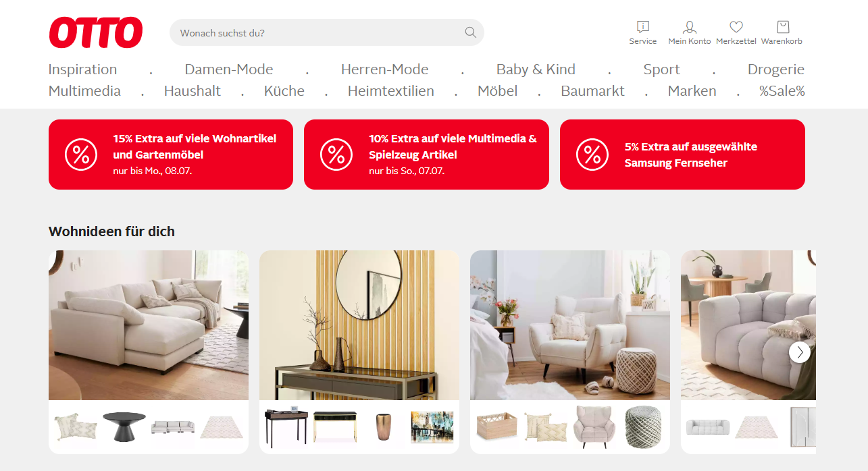The height and width of the screenshot is (471, 868).
Task: Select the round black coffee table thumbnail
Action: click(124, 426)
